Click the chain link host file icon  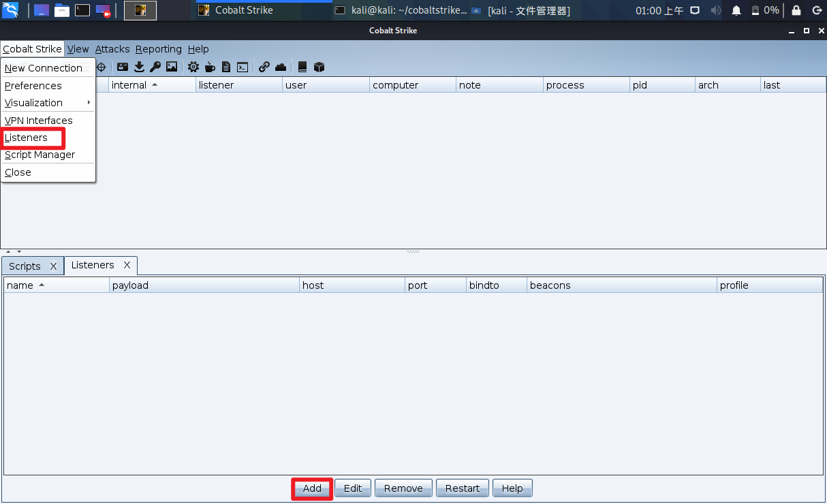(x=264, y=67)
